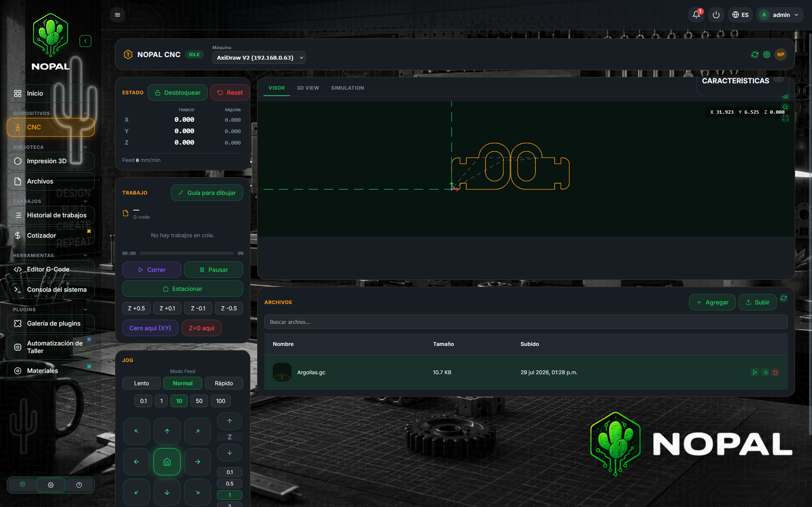812x507 pixels.
Task: Open the admin user menu
Action: pos(780,15)
